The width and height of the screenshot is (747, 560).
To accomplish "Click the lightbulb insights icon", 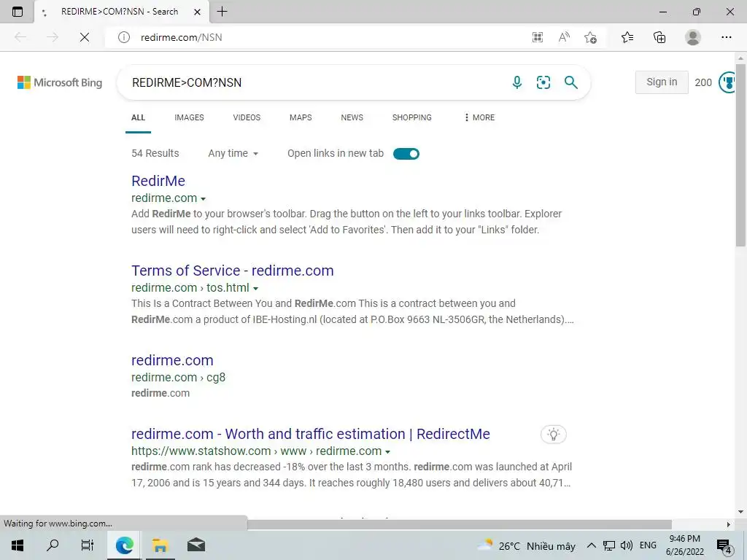I will point(553,435).
